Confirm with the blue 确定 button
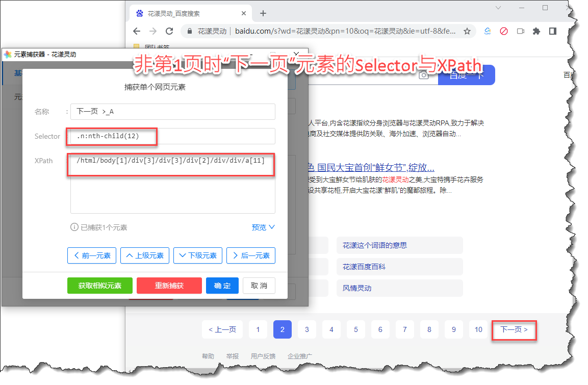Image resolution: width=588 pixels, height=385 pixels. coord(222,286)
